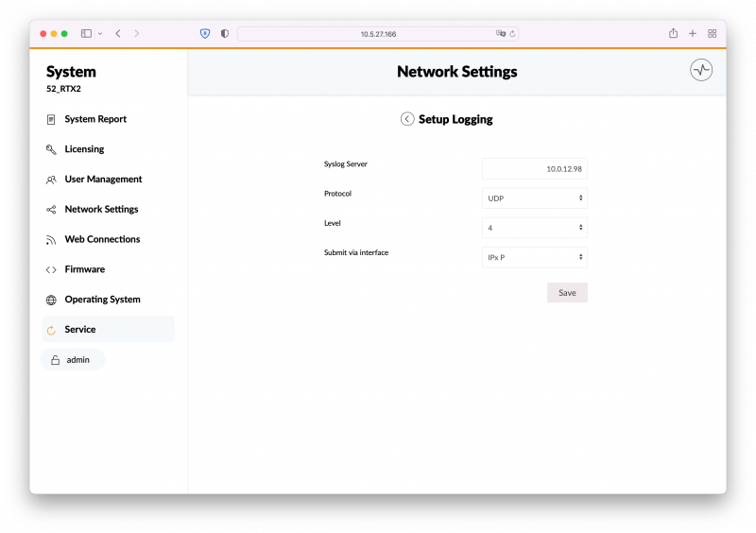
Task: Click the Safari address bar
Action: pyautogui.click(x=378, y=34)
